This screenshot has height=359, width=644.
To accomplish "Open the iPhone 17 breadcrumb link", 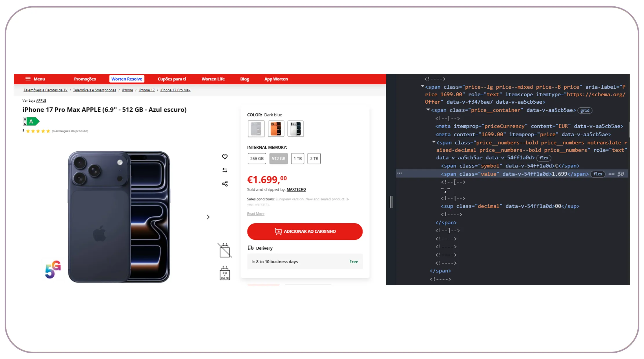I will click(x=146, y=90).
